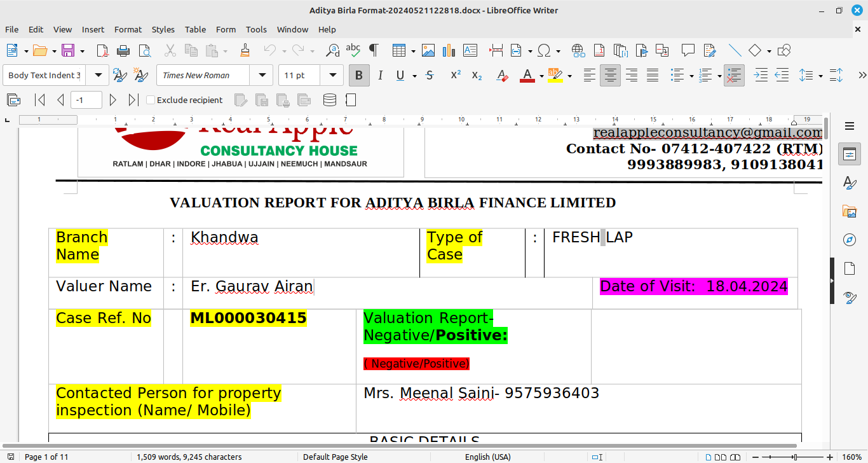This screenshot has height=463, width=868.
Task: Click the Clear Direct Formatting icon
Action: tap(502, 76)
